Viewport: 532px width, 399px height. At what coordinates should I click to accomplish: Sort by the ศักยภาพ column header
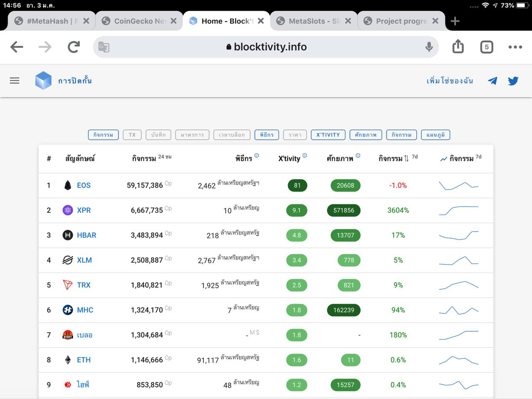point(340,158)
